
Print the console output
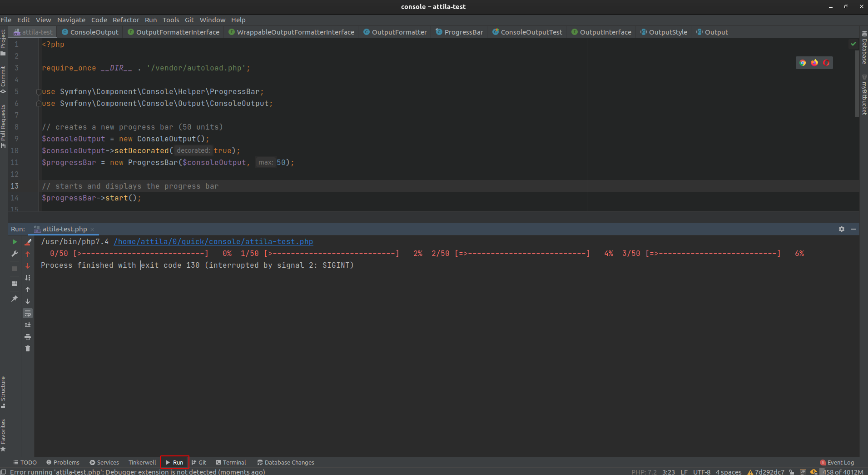click(27, 336)
